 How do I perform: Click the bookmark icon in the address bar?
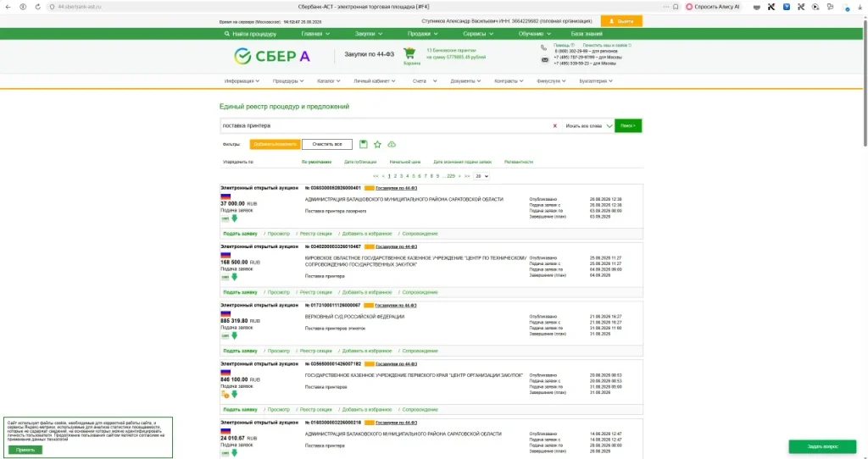point(676,7)
